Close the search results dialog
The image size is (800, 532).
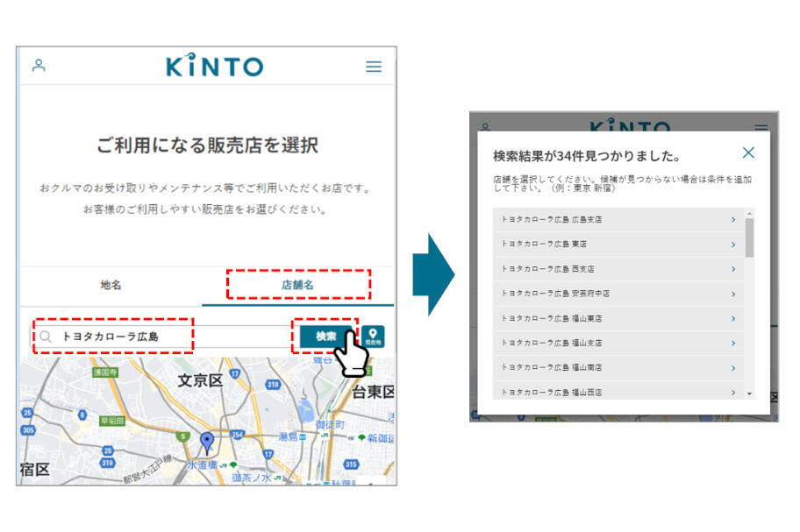(748, 153)
